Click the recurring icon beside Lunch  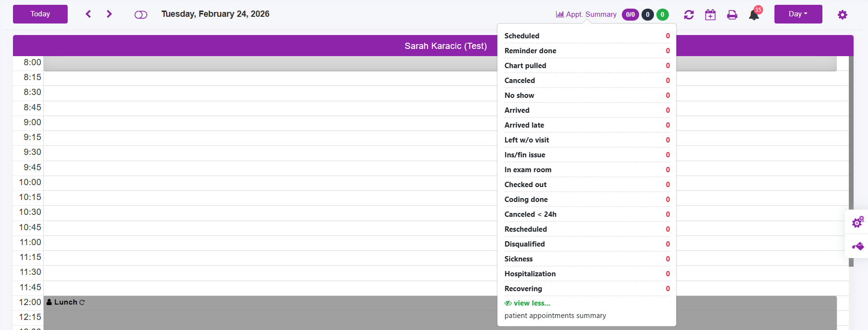click(x=82, y=303)
